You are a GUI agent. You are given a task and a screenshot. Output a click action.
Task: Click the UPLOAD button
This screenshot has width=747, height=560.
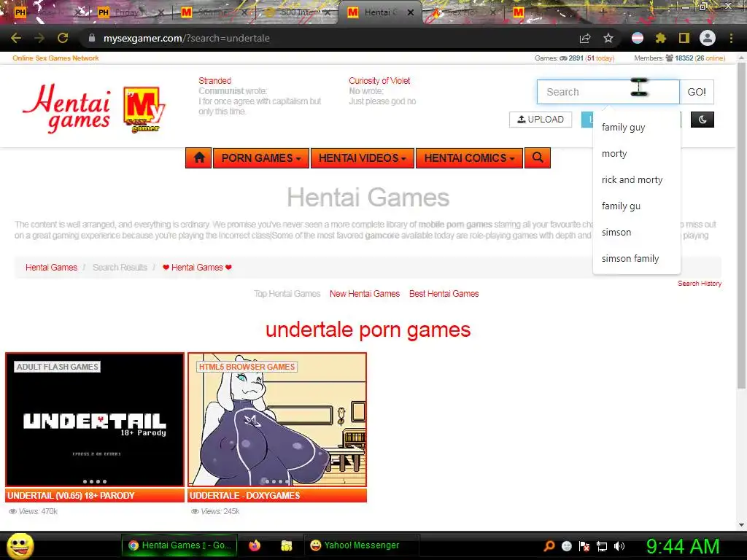pyautogui.click(x=541, y=120)
